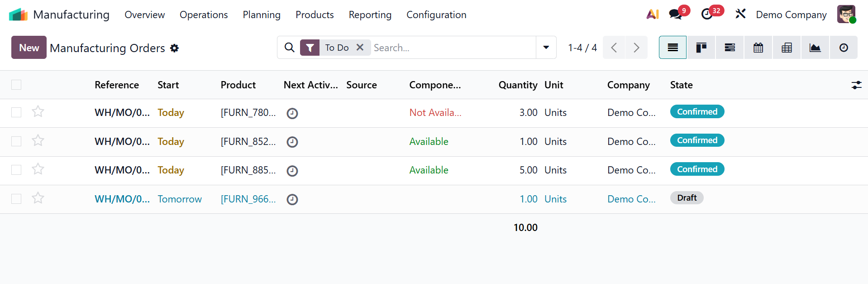The width and height of the screenshot is (868, 284).
Task: Open the wrench debug tools icon
Action: pyautogui.click(x=740, y=14)
